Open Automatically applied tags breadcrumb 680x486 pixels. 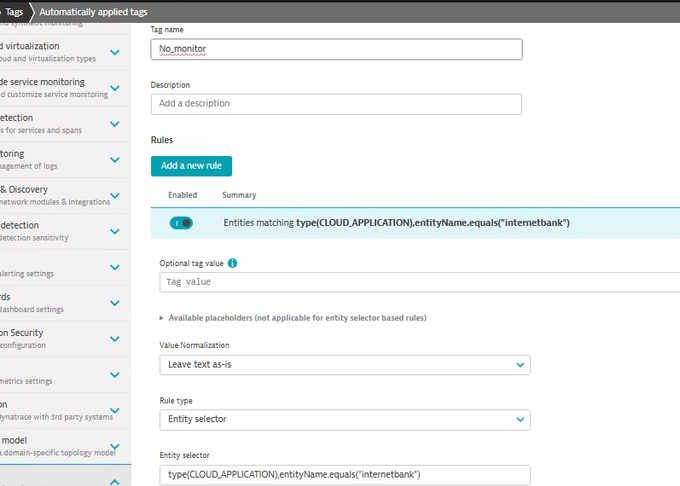(92, 11)
